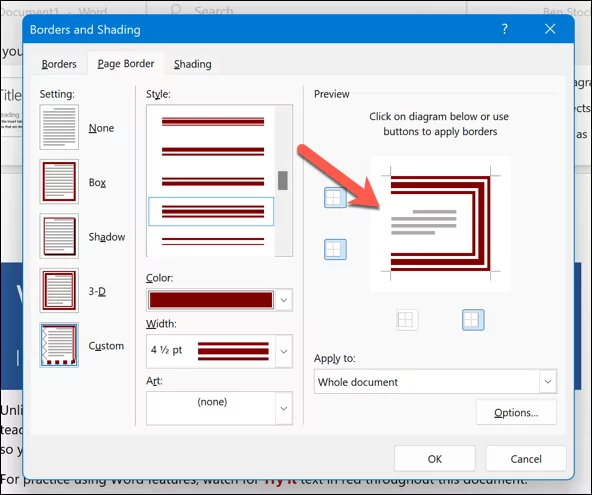Select the Custom border setting icon
Image resolution: width=592 pixels, height=495 pixels.
pos(59,345)
